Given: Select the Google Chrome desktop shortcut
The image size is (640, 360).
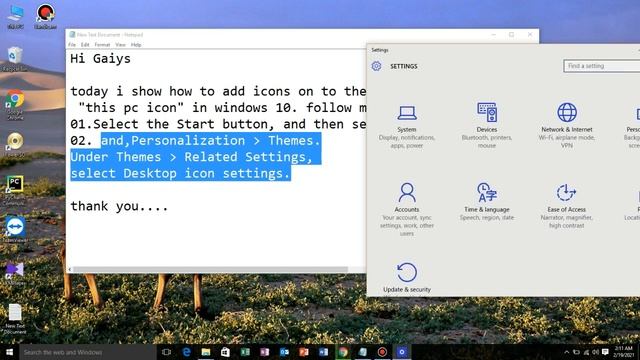Looking at the screenshot, I should coord(15,104).
